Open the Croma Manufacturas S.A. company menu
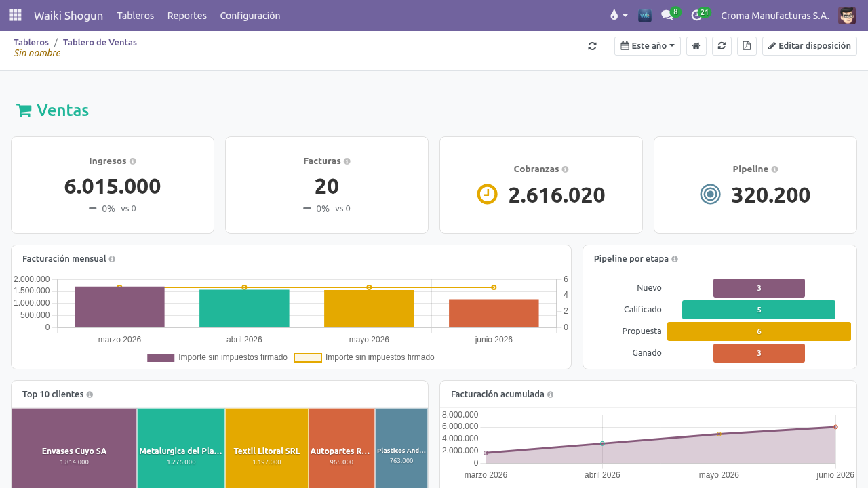 click(x=775, y=15)
